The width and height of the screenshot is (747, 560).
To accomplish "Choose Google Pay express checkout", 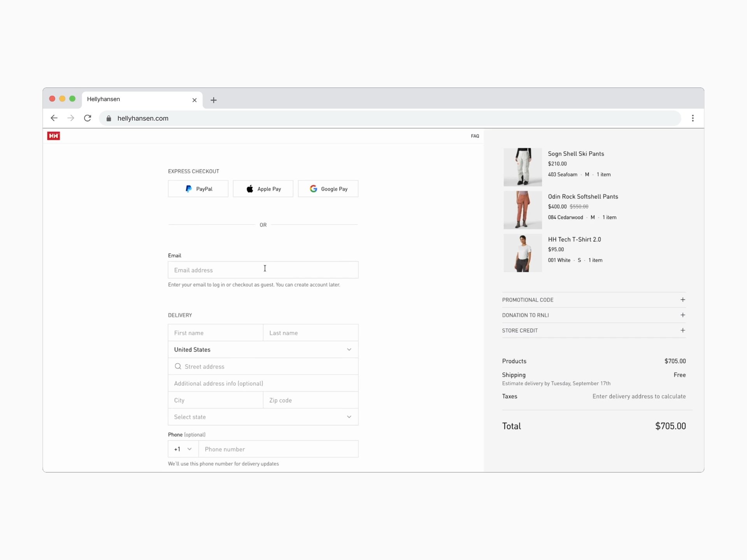I will coord(328,189).
